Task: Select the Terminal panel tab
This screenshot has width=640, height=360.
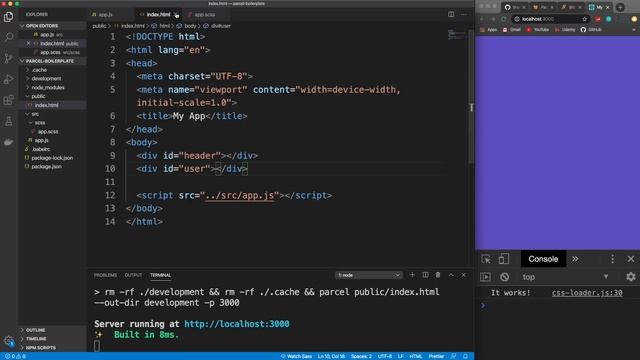Action: tap(160, 275)
